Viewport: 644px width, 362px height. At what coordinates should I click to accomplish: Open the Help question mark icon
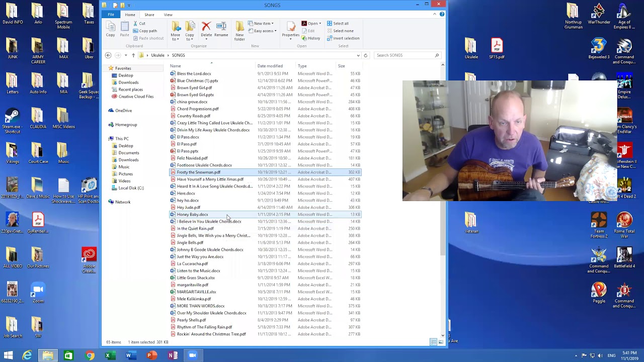(x=442, y=14)
